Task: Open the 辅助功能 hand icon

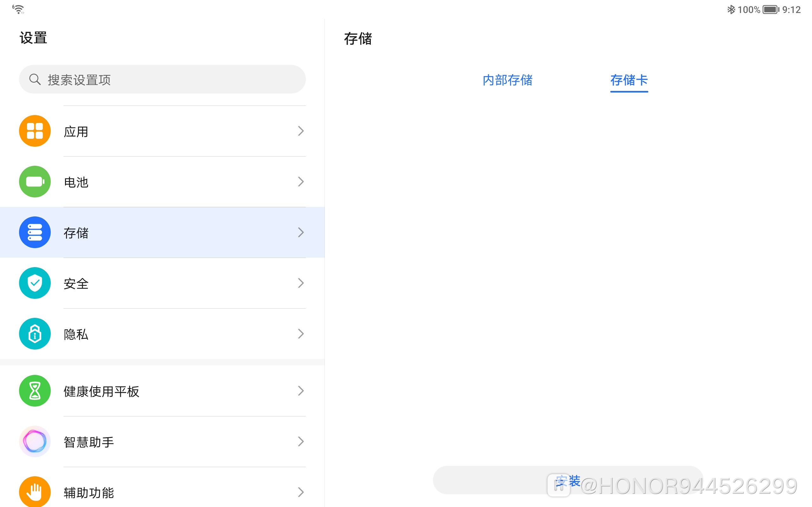Action: tap(35, 491)
